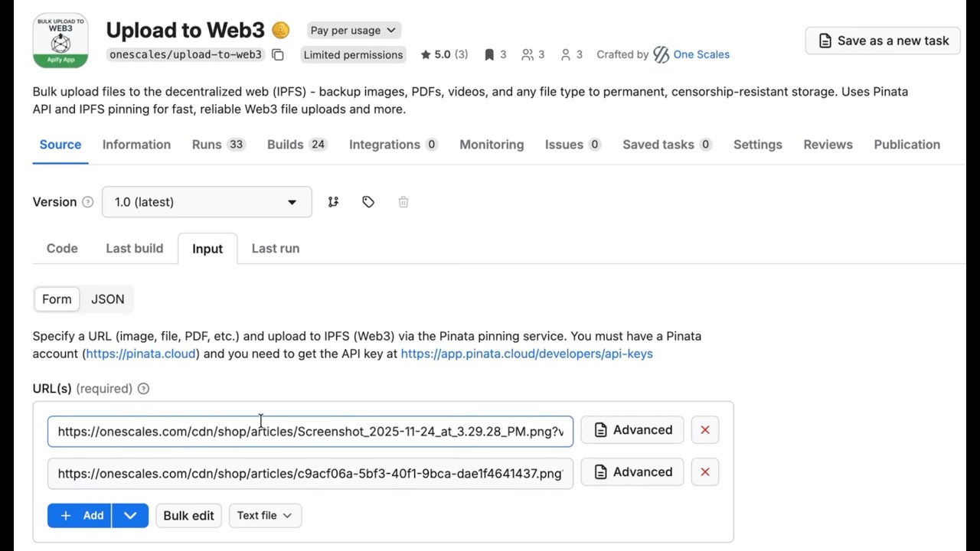Image resolution: width=980 pixels, height=551 pixels.
Task: Switch to the Code sub-tab
Action: (62, 249)
